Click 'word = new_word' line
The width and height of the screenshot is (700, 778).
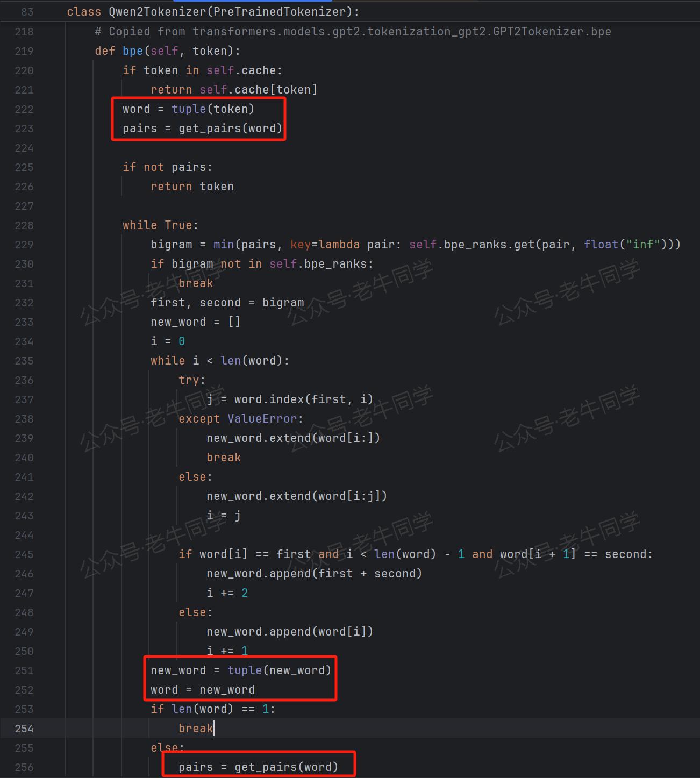[x=203, y=690]
